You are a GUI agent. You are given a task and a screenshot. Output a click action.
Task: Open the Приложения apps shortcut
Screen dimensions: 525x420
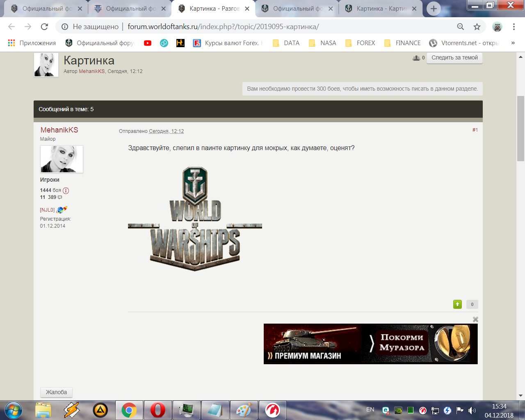(32, 43)
